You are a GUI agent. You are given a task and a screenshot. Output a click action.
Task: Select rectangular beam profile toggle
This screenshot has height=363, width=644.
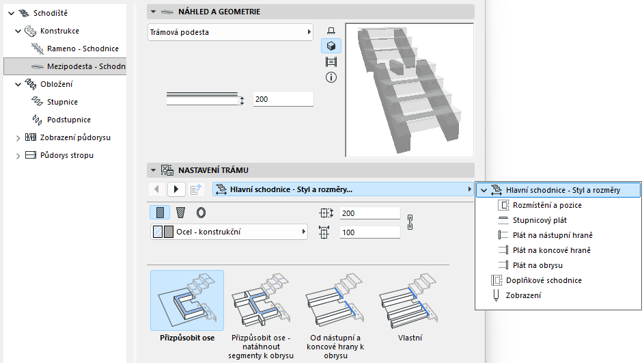coord(160,213)
